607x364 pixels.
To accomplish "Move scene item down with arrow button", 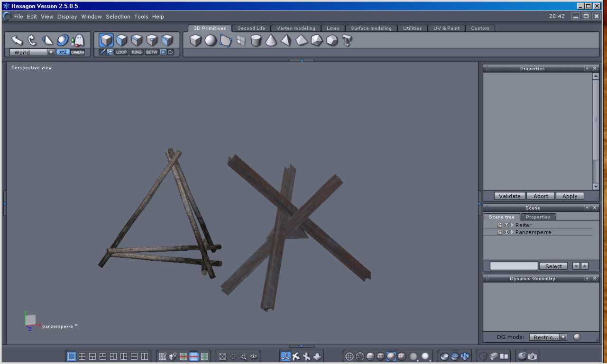I will click(576, 266).
